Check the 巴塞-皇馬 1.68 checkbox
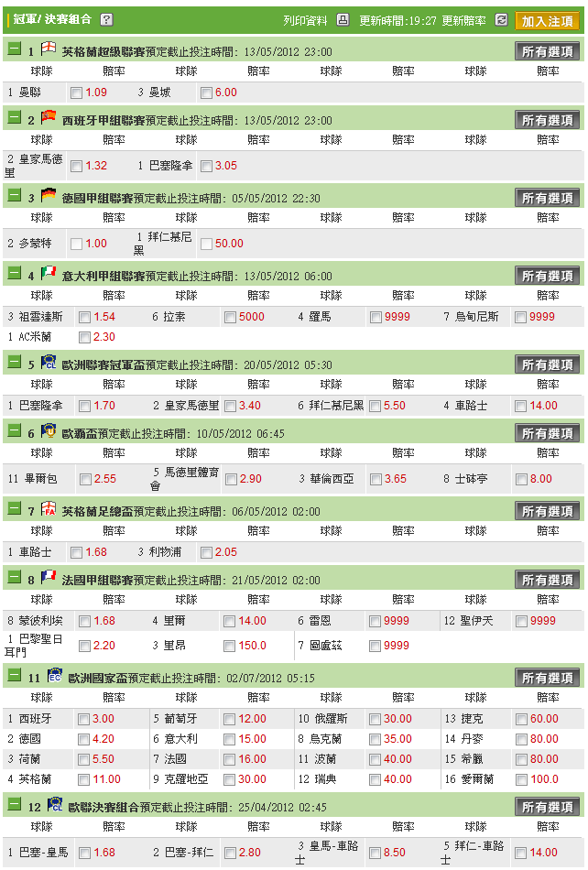The height and width of the screenshot is (870, 588). (84, 853)
